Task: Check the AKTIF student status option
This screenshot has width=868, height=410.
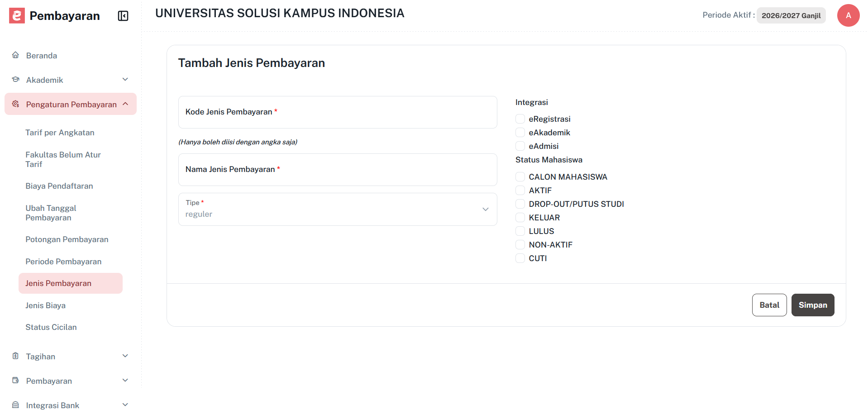Action: 520,190
